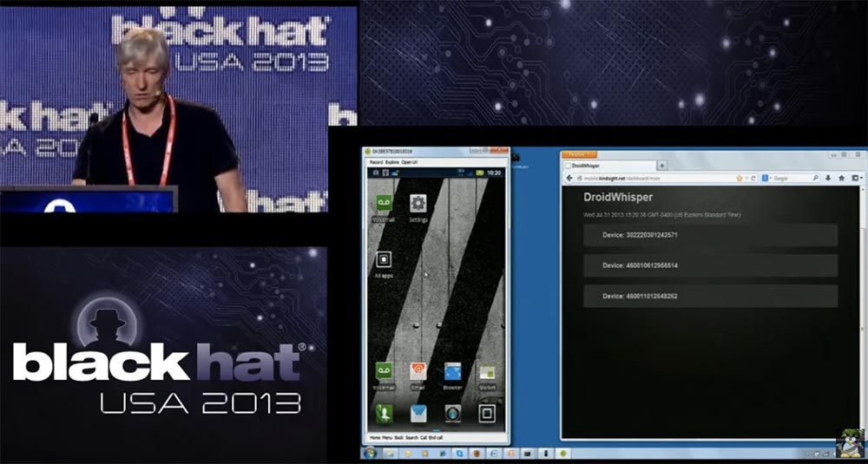Viewport: 868px width, 464px height.
Task: Open the Skype icon on the taskbar
Action: pyautogui.click(x=459, y=454)
